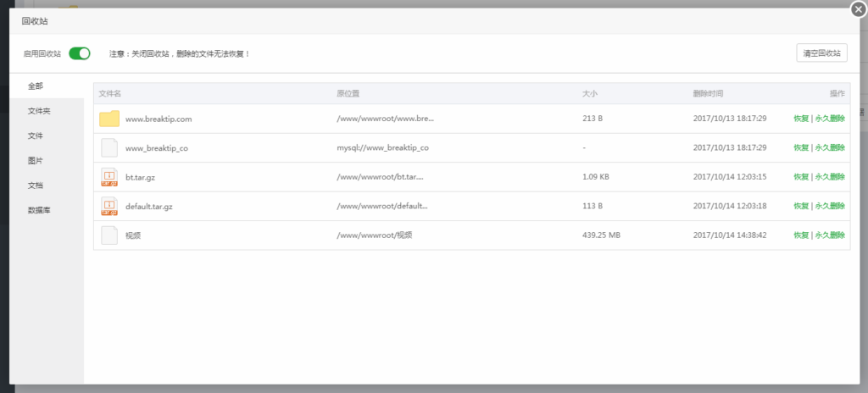Restore the 视频 file
This screenshot has height=393, width=868.
[x=801, y=235]
